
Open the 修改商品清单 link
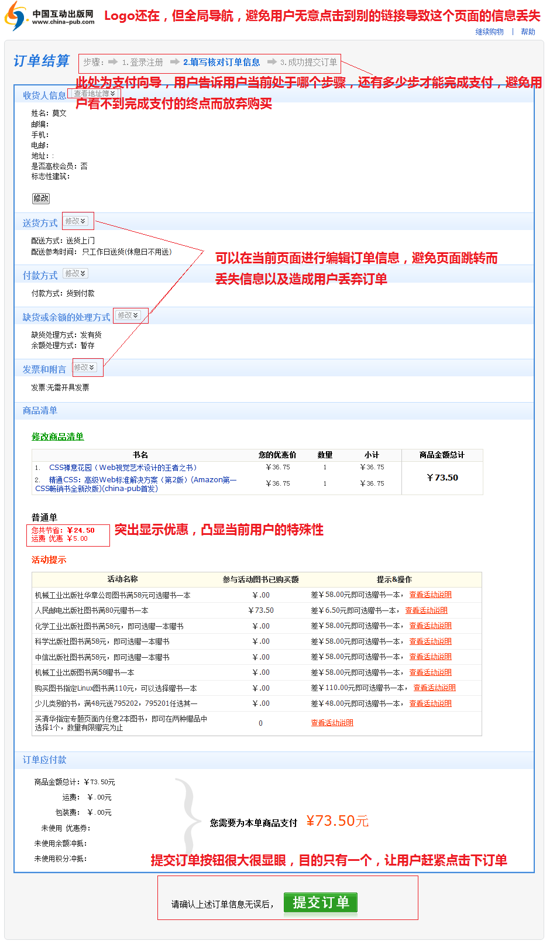(x=57, y=437)
